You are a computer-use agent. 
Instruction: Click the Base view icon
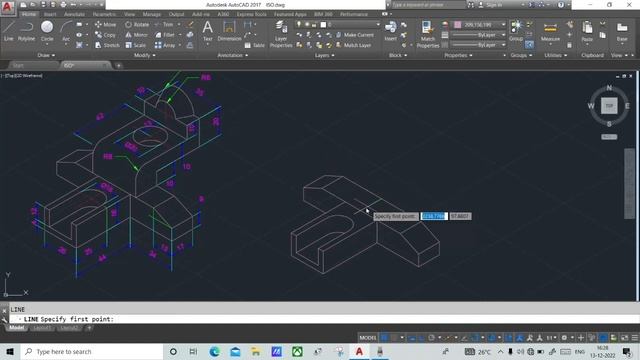click(622, 31)
